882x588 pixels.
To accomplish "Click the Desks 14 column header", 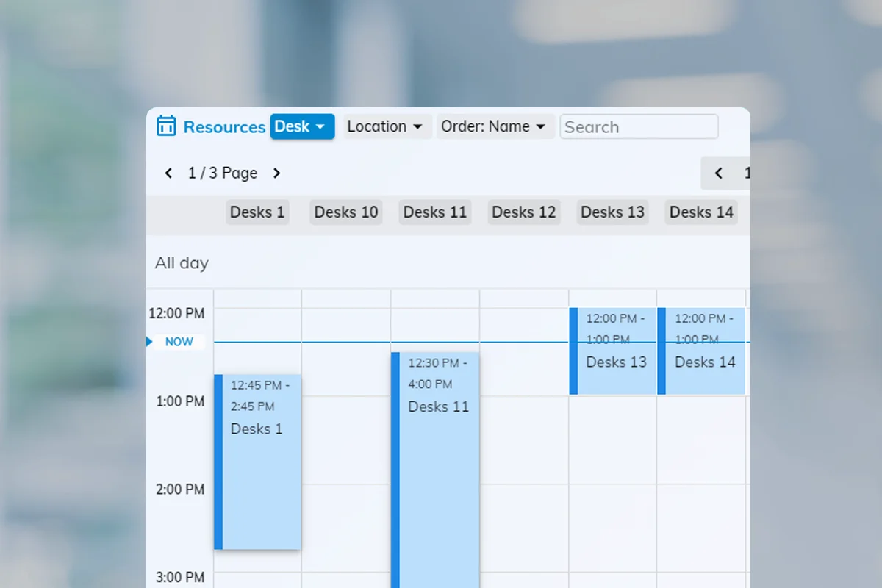I will pos(701,212).
